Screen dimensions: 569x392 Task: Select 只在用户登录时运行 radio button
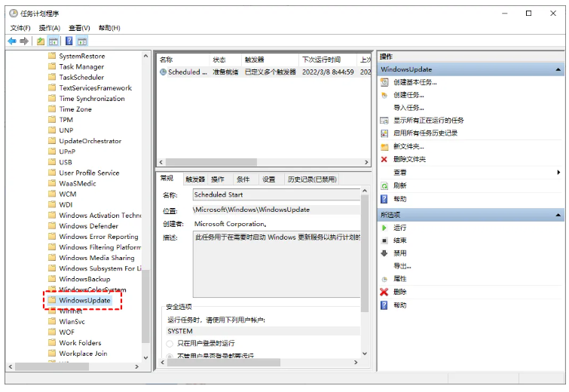pos(170,343)
